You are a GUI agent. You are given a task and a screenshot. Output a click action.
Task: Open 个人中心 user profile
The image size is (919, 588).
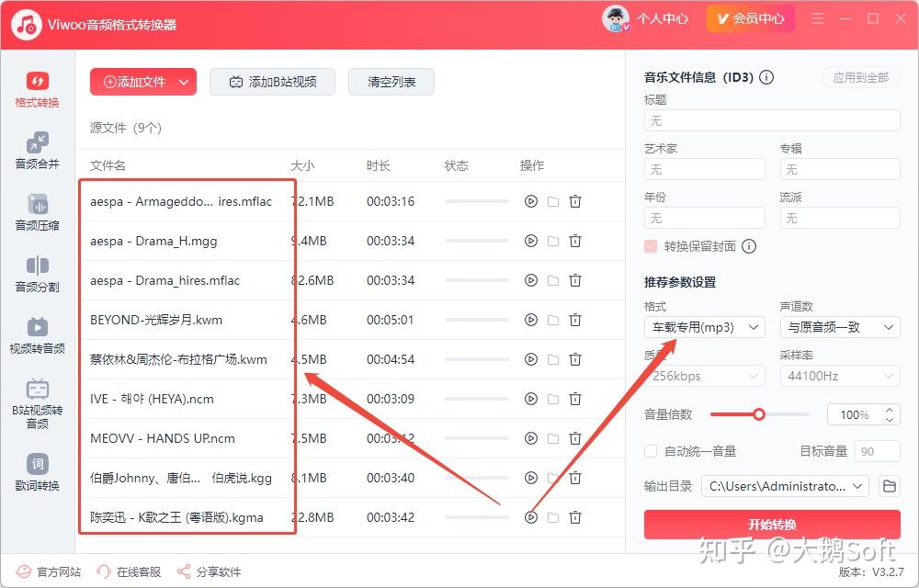click(645, 19)
